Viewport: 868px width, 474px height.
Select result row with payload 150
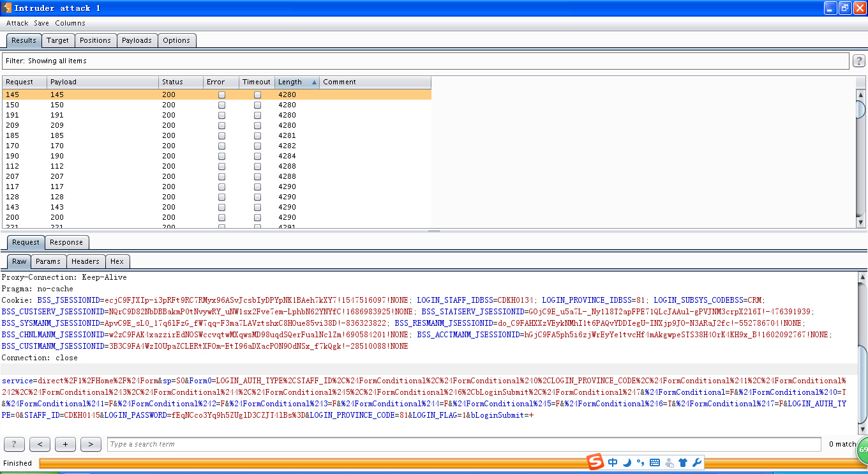217,105
